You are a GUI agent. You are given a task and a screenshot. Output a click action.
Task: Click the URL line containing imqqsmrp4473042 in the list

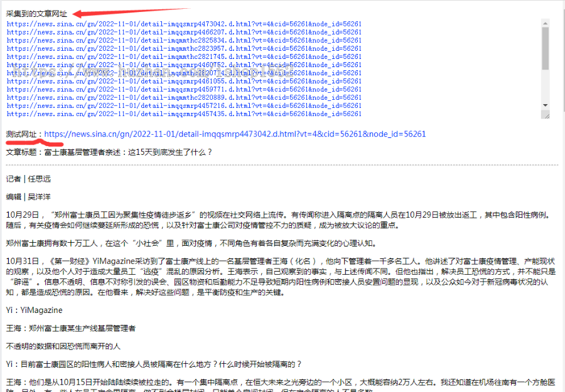[184, 24]
